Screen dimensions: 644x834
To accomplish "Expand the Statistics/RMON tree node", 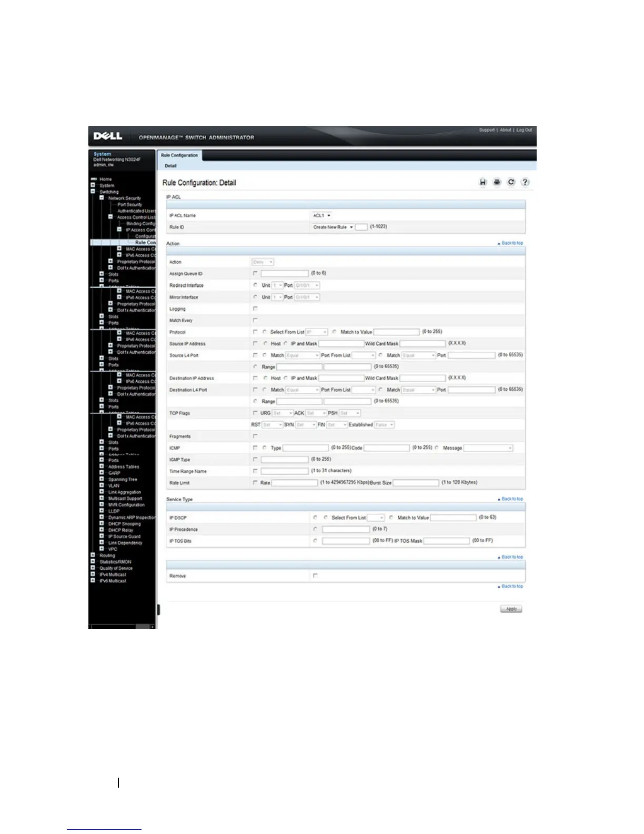I will tap(93, 561).
